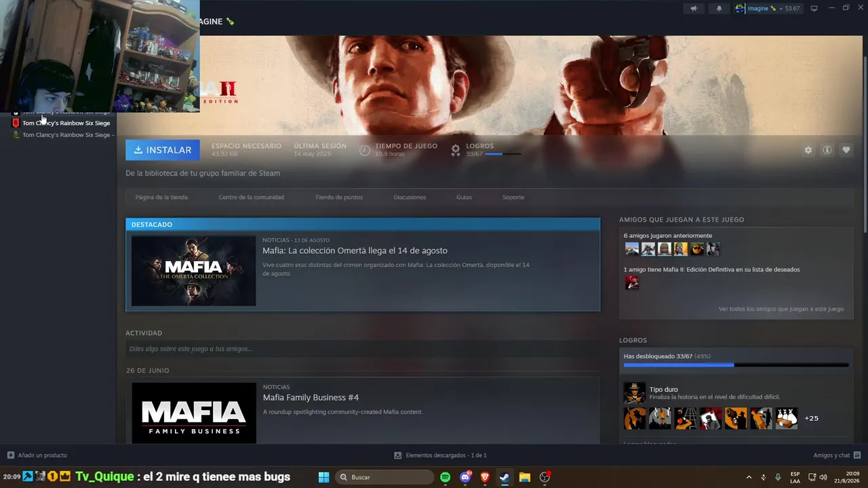Image resolution: width=868 pixels, height=488 pixels.
Task: Click the small Logros header progress bar
Action: (502, 155)
